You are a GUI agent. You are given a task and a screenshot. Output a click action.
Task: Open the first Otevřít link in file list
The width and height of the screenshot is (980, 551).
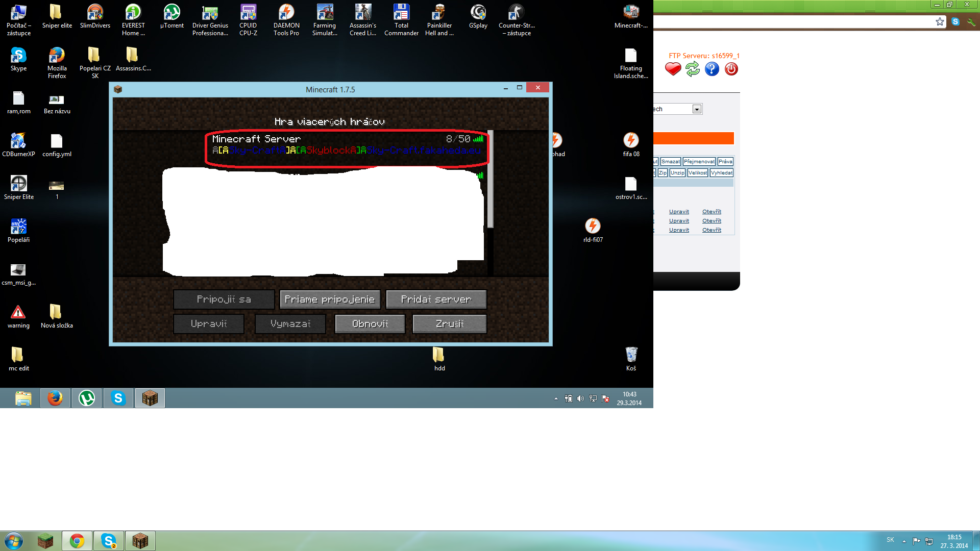[x=712, y=211]
